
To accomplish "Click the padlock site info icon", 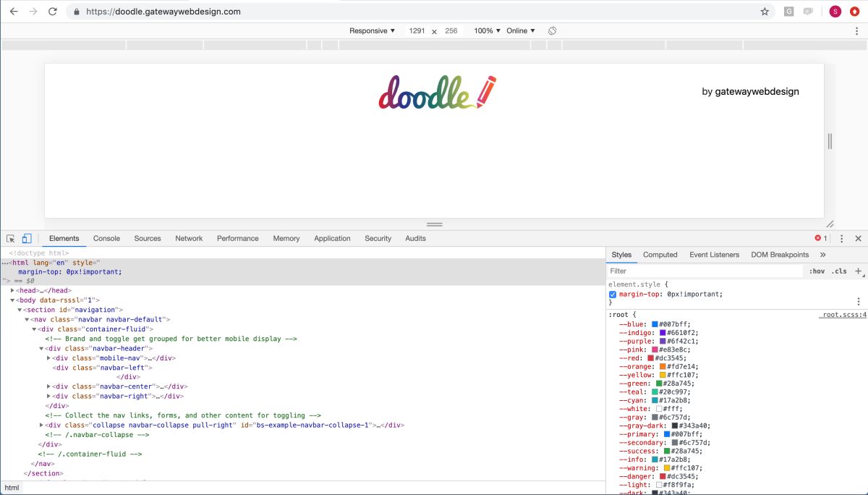I will click(76, 12).
